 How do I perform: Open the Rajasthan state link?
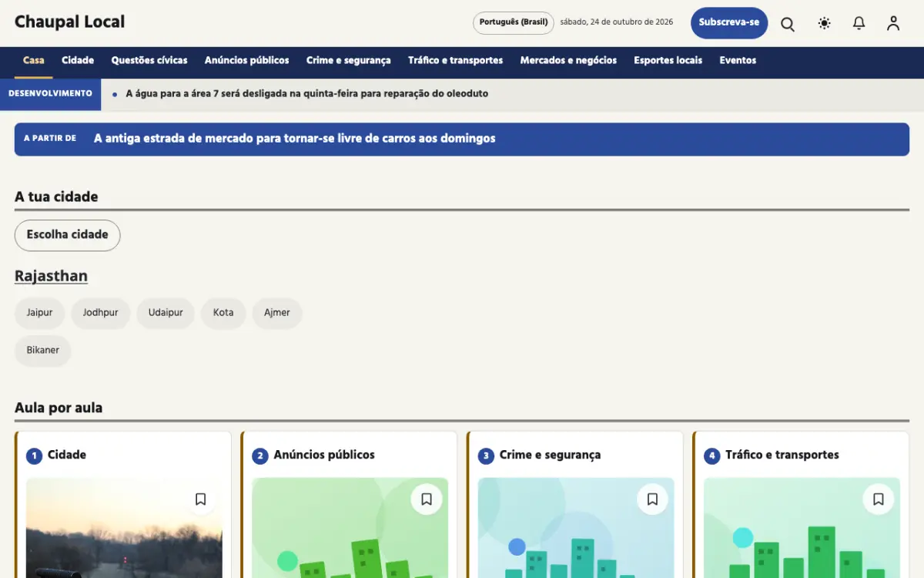51,276
